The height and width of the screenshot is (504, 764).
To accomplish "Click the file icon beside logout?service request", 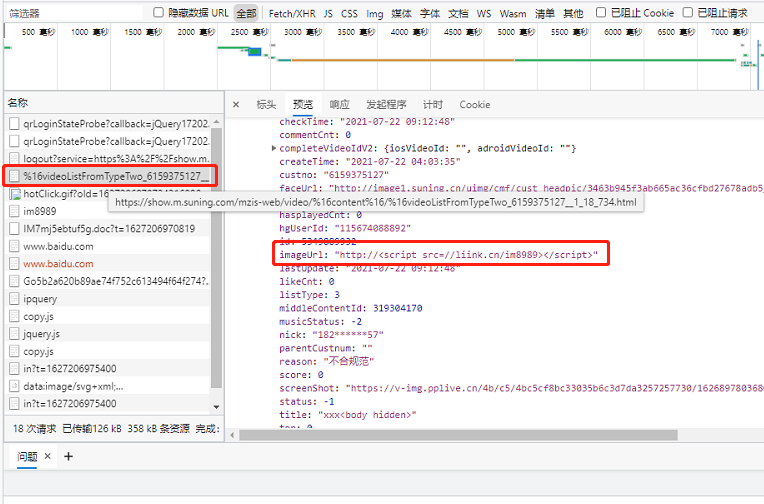I will (14, 158).
